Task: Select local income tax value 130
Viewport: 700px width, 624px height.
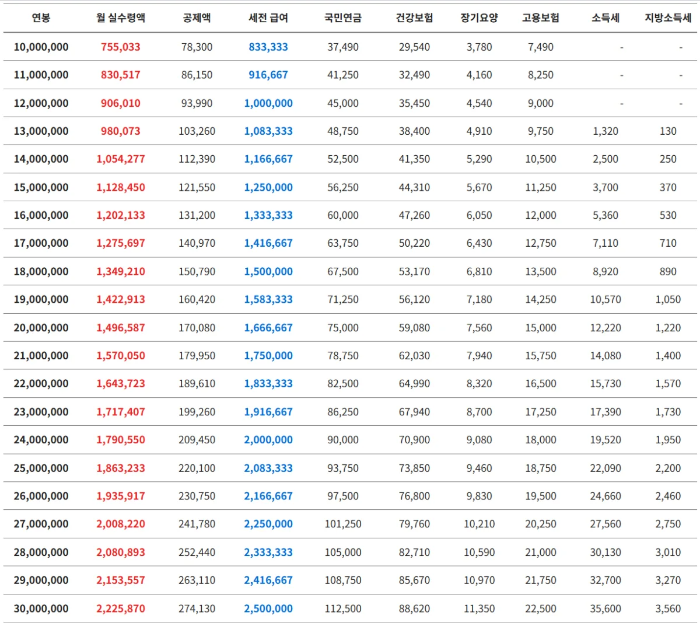Action: (x=668, y=131)
